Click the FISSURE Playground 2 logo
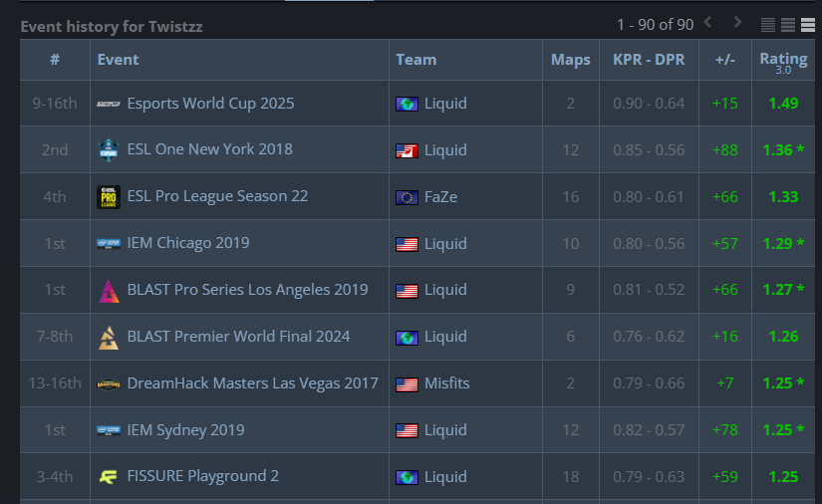The image size is (822, 504). (x=109, y=477)
